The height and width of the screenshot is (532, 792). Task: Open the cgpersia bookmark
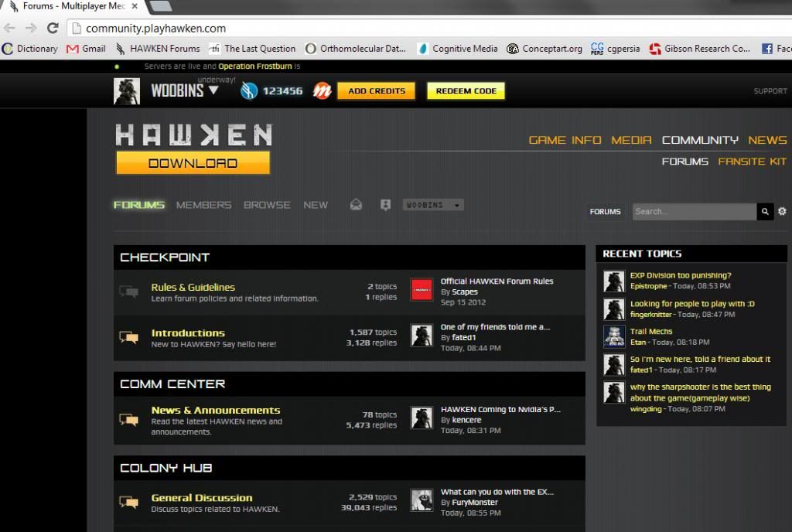pyautogui.click(x=615, y=49)
